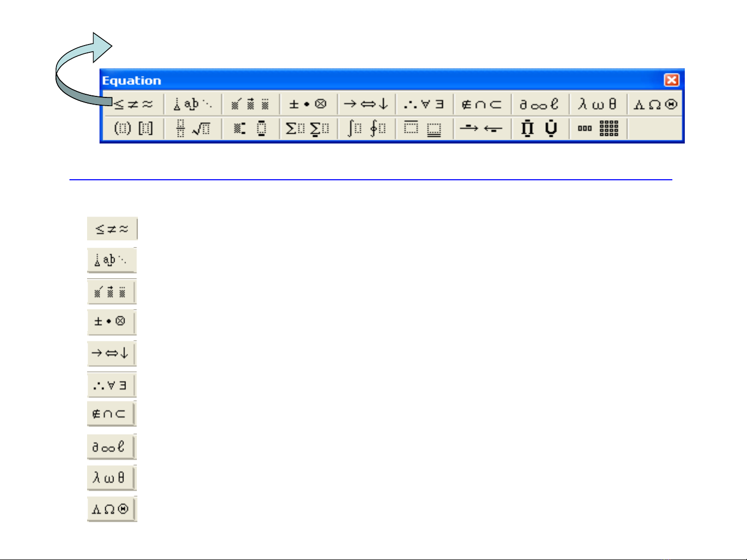Image resolution: width=747 pixels, height=560 pixels.
Task: Open subscript and superscript templates
Action: 250,128
